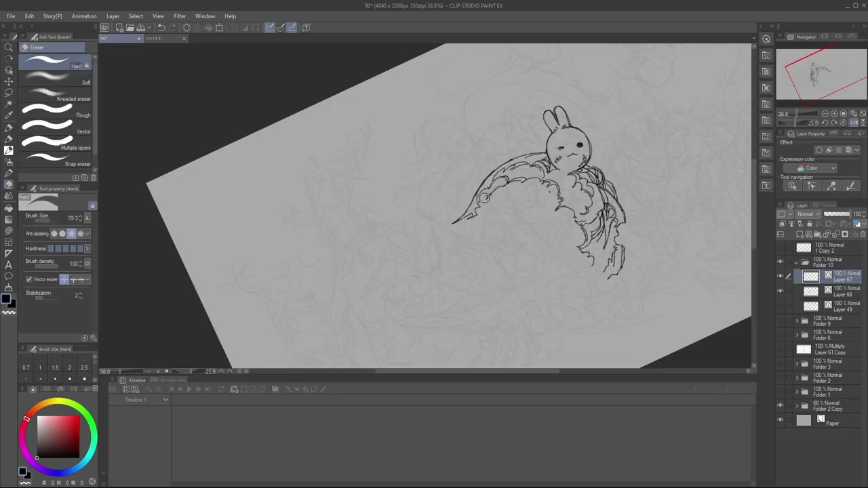Hide Layer 67 with eye icon

(x=780, y=277)
